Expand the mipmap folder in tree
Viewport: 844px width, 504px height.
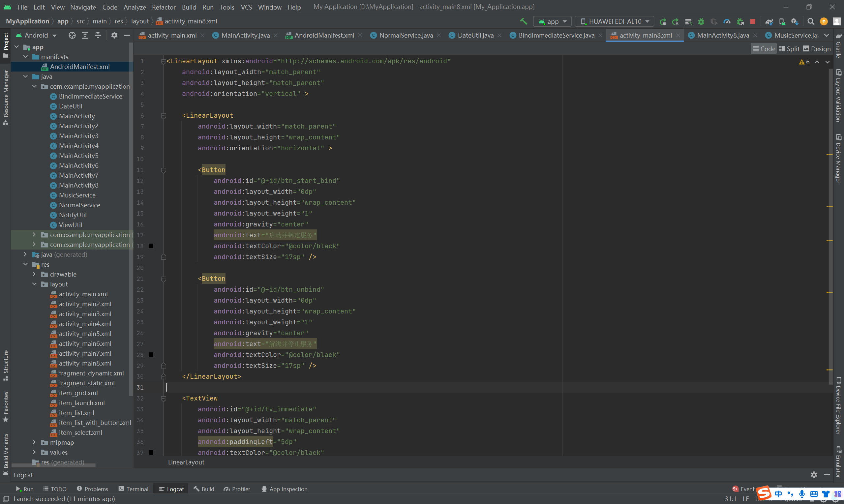(34, 442)
